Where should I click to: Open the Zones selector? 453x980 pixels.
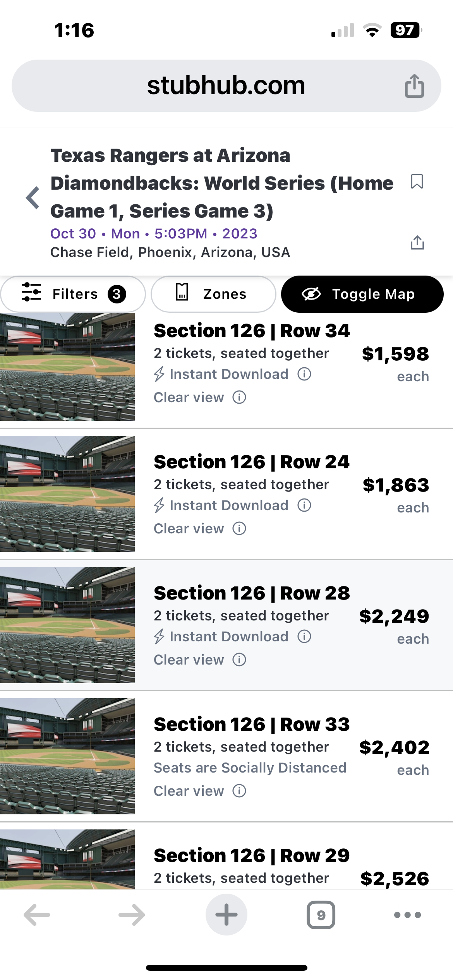pyautogui.click(x=213, y=294)
